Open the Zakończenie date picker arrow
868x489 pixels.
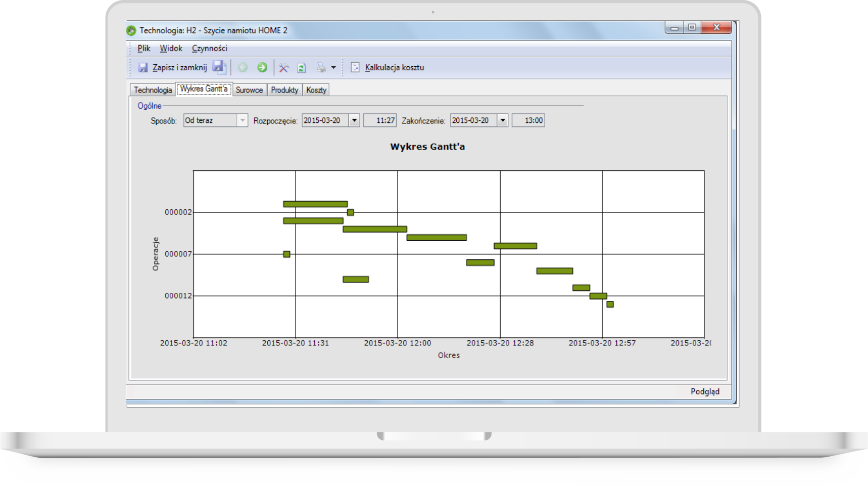pos(503,120)
